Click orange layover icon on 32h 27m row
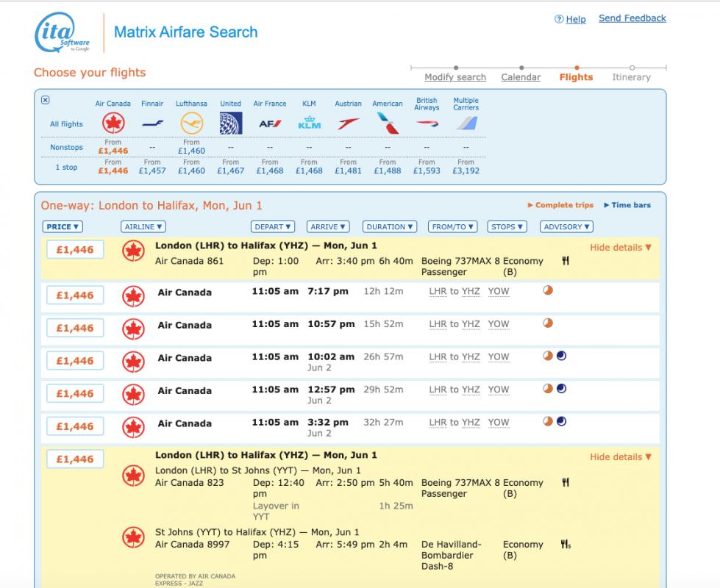The height and width of the screenshot is (588, 720). (548, 421)
